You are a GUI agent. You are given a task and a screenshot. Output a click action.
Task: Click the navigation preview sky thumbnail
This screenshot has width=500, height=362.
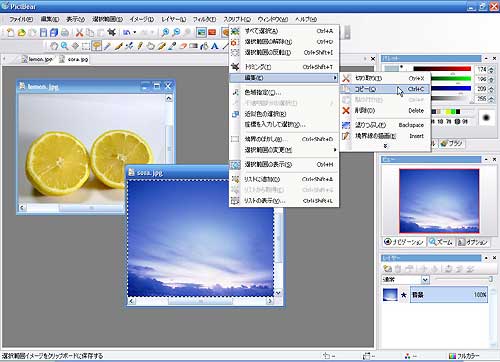click(x=439, y=201)
